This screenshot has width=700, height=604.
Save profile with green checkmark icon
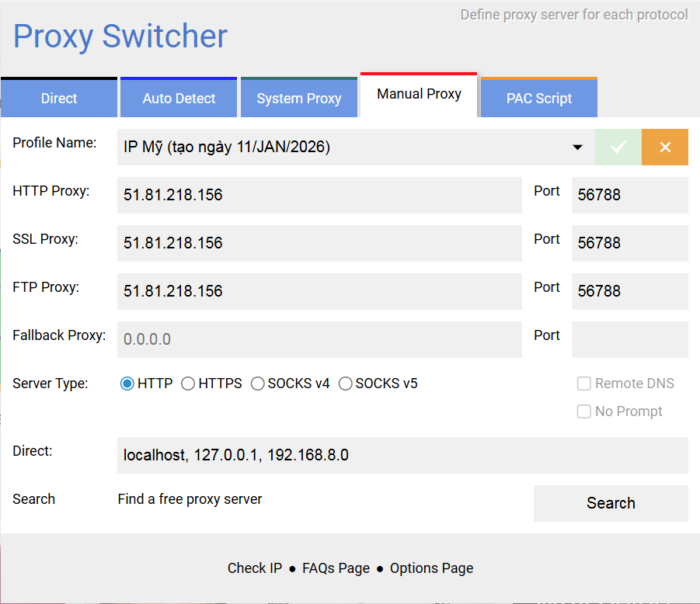[x=618, y=148]
